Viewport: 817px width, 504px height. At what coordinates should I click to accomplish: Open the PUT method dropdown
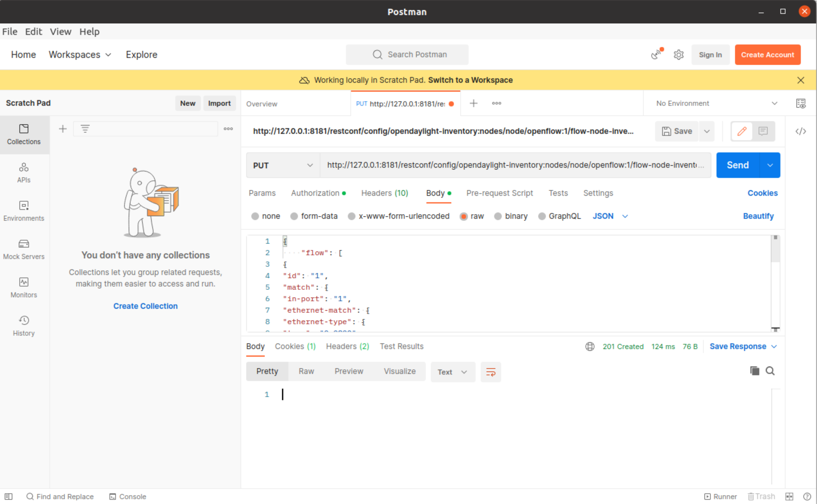click(283, 165)
